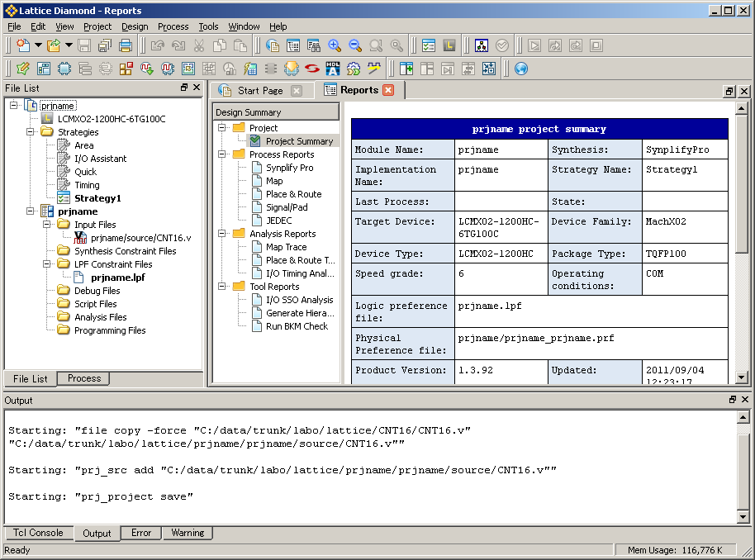755x560 pixels.
Task: Switch to the Warning tab
Action: [188, 533]
